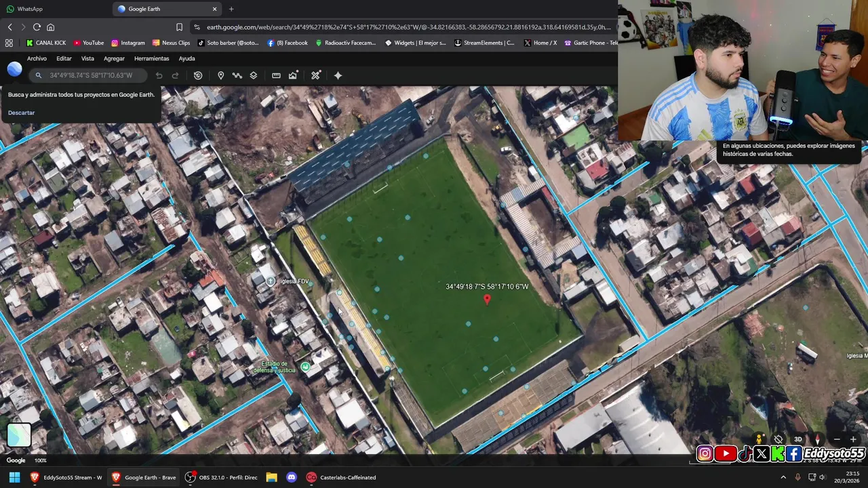Open the Radioactiv Facecam bookmark

(x=346, y=43)
